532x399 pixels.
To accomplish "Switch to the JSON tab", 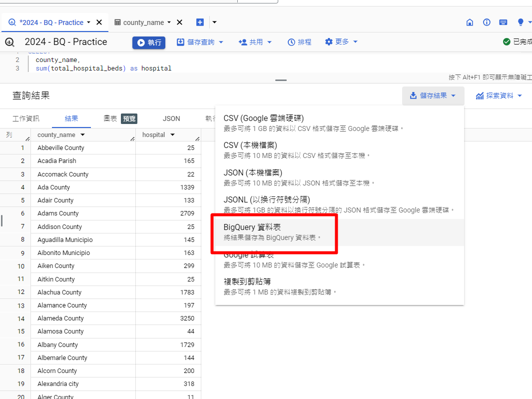I will pyautogui.click(x=171, y=118).
